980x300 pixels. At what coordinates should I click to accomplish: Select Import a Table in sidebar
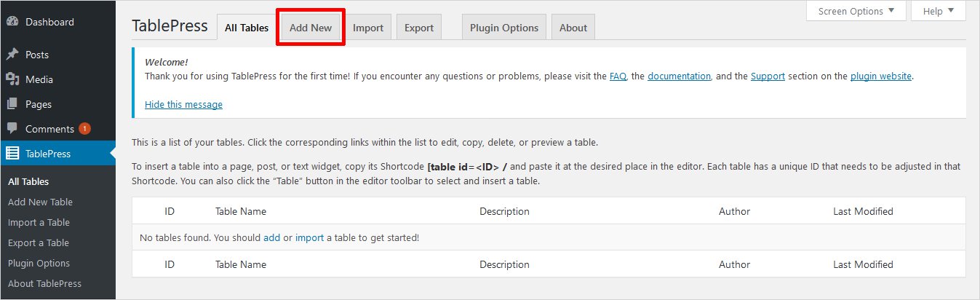[39, 222]
